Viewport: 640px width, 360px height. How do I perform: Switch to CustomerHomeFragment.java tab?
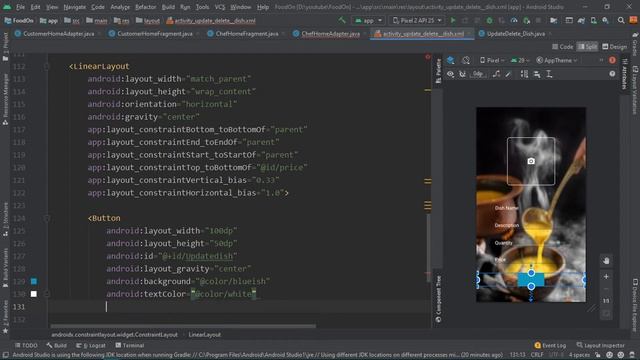[x=154, y=34]
